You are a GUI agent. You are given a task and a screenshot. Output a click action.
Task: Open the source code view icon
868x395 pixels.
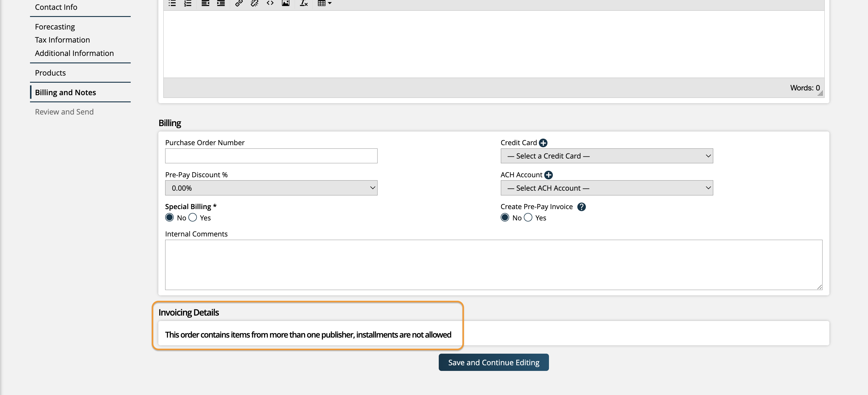(269, 3)
